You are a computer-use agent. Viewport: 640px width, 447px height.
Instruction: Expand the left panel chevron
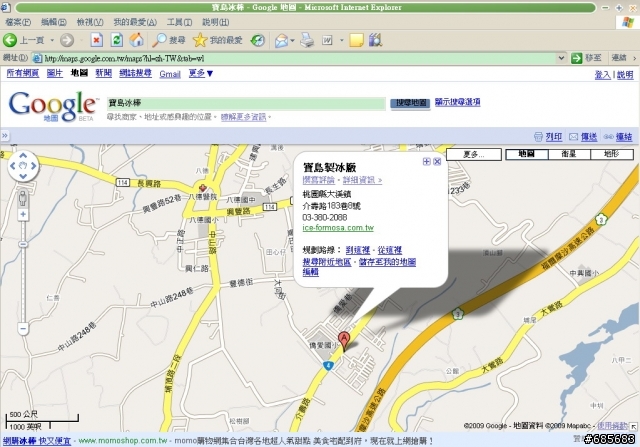pyautogui.click(x=4, y=136)
